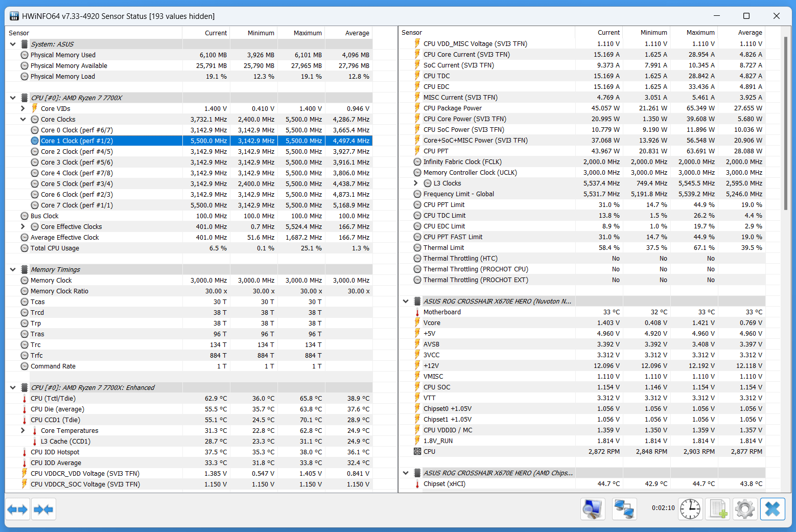The height and width of the screenshot is (532, 796).
Task: Click the left pane Maximum column header
Action: tap(301, 33)
